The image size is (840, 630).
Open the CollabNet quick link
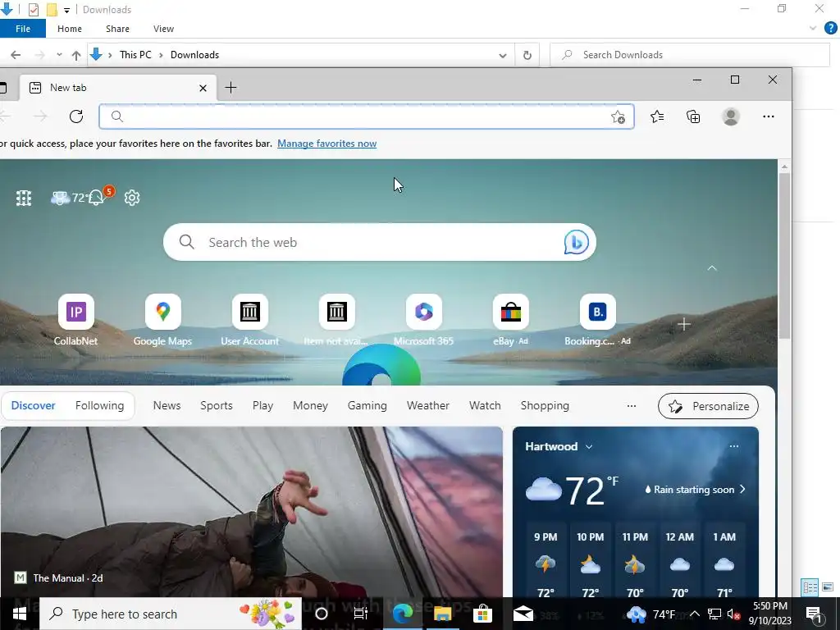click(75, 320)
